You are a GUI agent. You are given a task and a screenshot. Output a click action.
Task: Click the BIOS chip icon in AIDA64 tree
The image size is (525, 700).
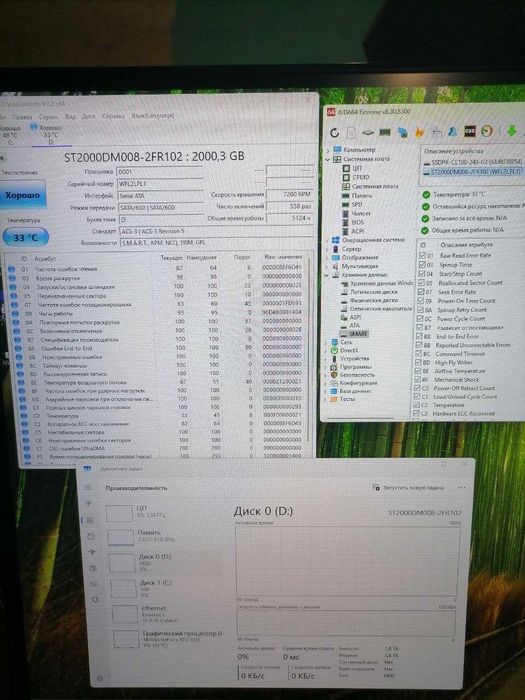pos(346,222)
